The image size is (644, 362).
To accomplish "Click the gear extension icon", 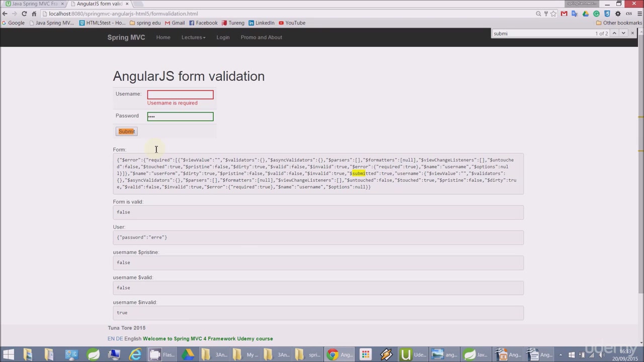I will pyautogui.click(x=618, y=14).
